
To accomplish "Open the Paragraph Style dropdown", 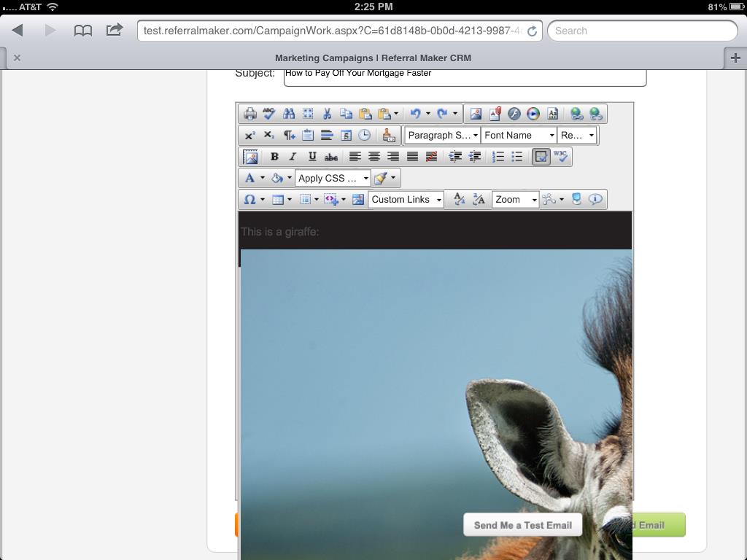I will (x=442, y=135).
